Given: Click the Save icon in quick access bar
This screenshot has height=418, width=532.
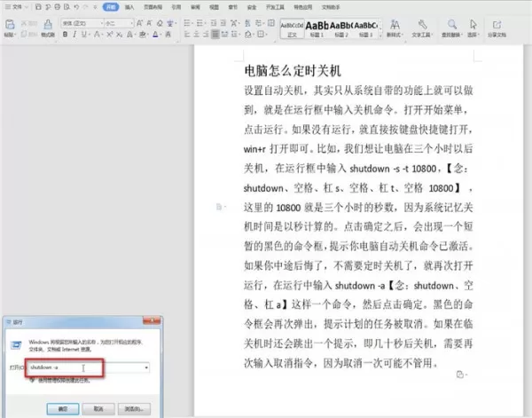Looking at the screenshot, I should point(38,7).
